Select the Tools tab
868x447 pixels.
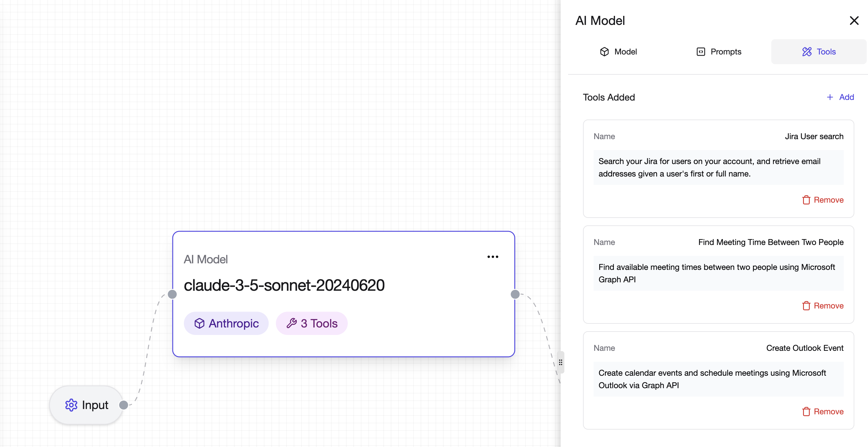(x=819, y=52)
